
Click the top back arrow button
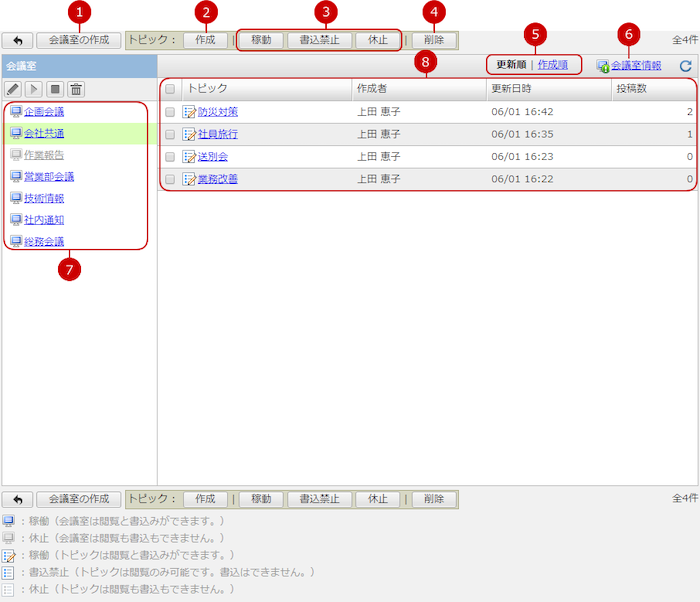click(17, 41)
